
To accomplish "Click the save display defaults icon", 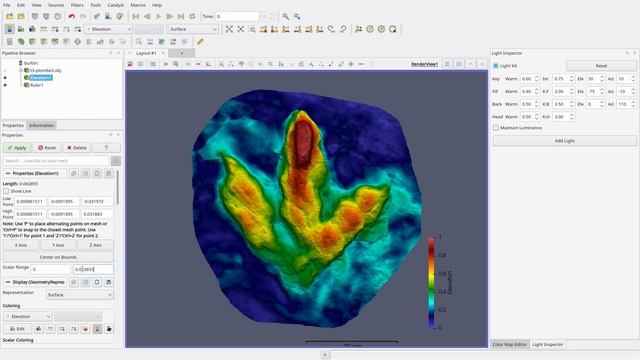I will pyautogui.click(x=109, y=282).
